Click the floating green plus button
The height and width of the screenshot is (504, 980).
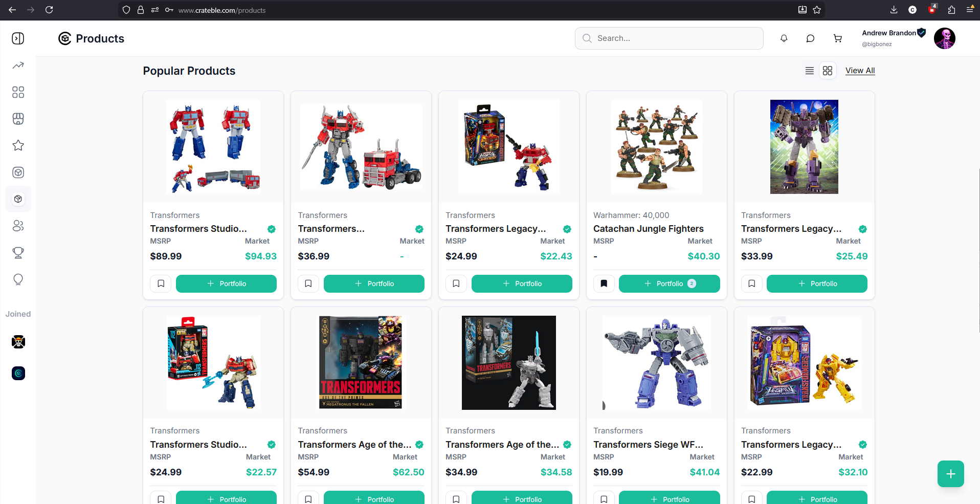[950, 474]
